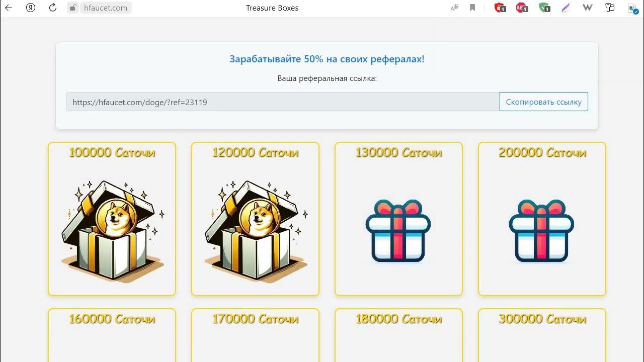Select the 160000 Сатоши box card
Screen dimensions: 644x362
coord(112,335)
